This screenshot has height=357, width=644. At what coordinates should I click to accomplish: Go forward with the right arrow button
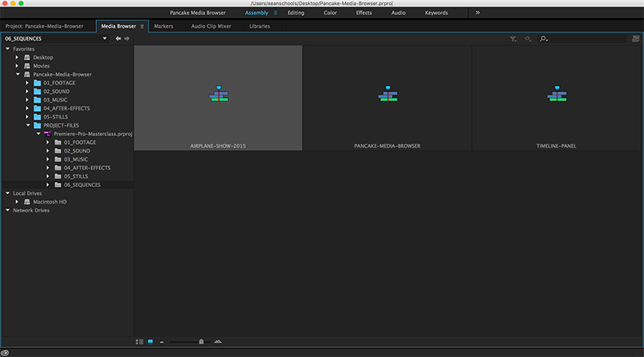[x=127, y=39]
